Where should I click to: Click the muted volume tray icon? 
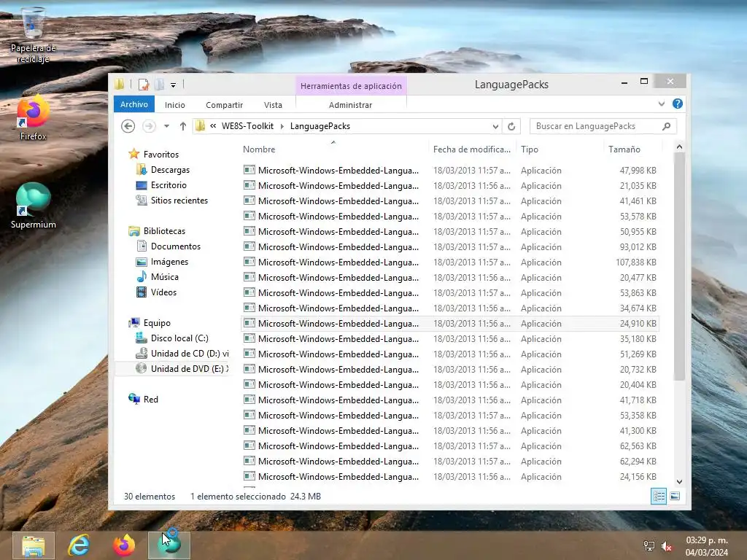click(x=667, y=546)
